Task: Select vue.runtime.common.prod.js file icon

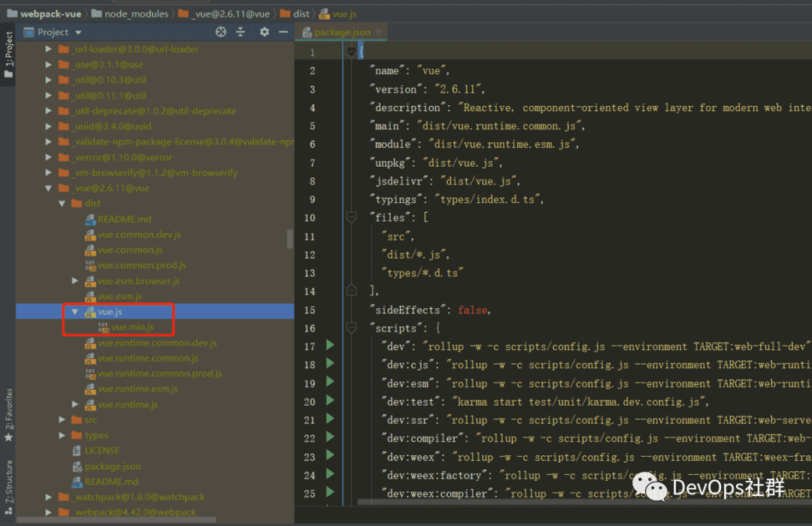Action: pyautogui.click(x=90, y=373)
